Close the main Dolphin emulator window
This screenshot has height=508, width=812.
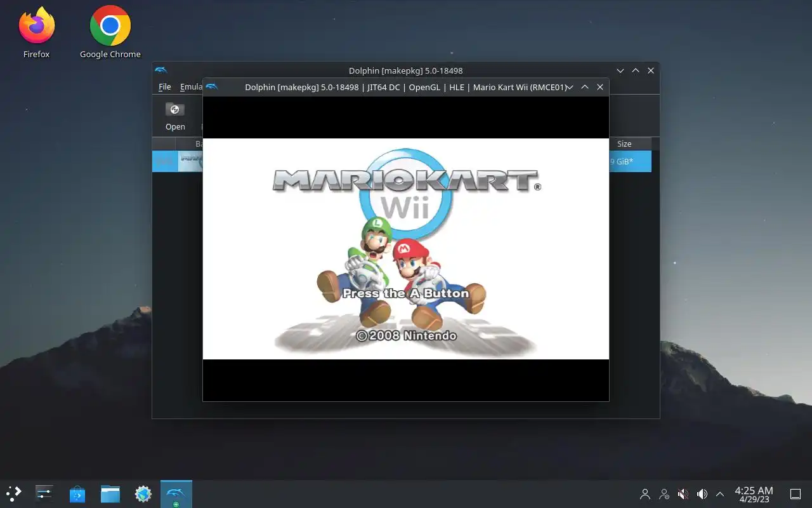[x=651, y=70]
